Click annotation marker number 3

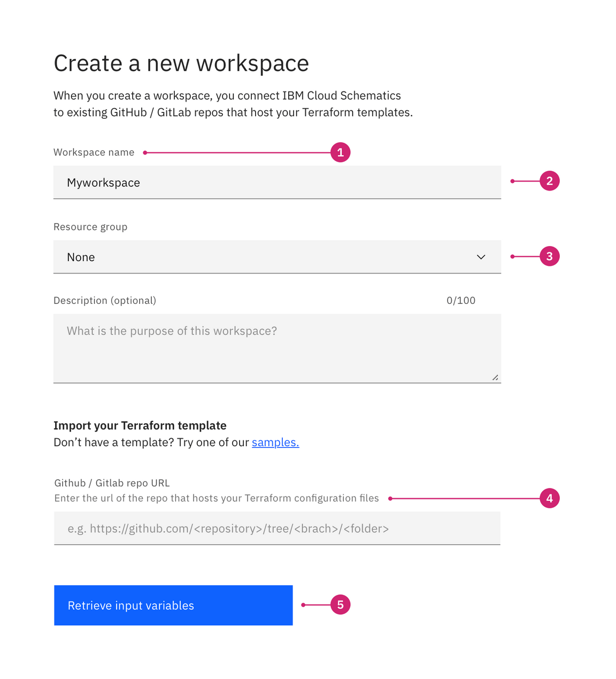549,257
